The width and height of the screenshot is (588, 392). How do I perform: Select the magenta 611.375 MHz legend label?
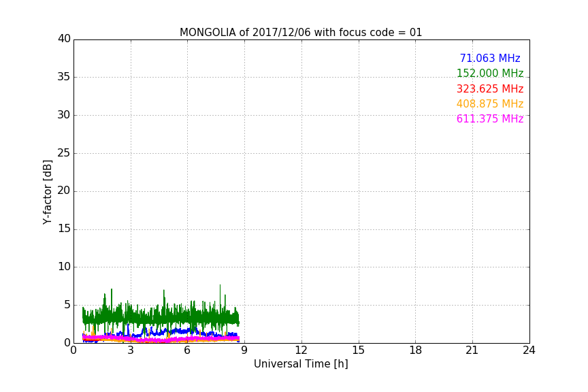pyautogui.click(x=490, y=118)
